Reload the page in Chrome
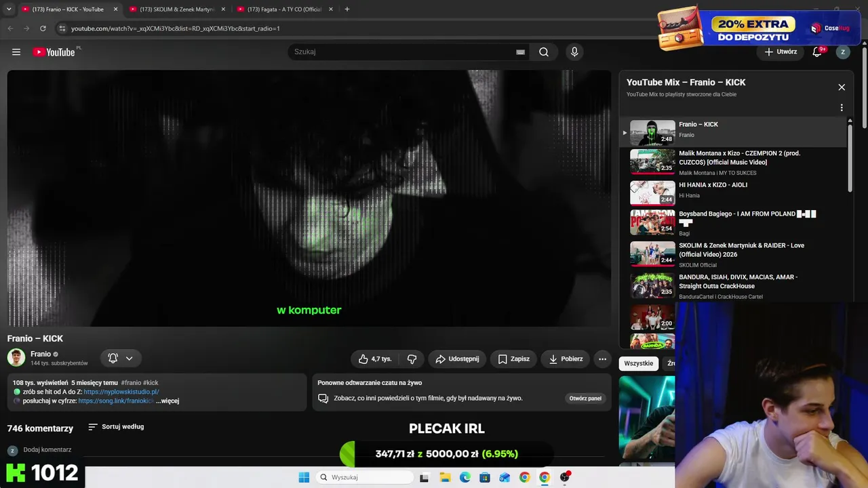Image resolution: width=868 pixels, height=488 pixels. tap(43, 28)
